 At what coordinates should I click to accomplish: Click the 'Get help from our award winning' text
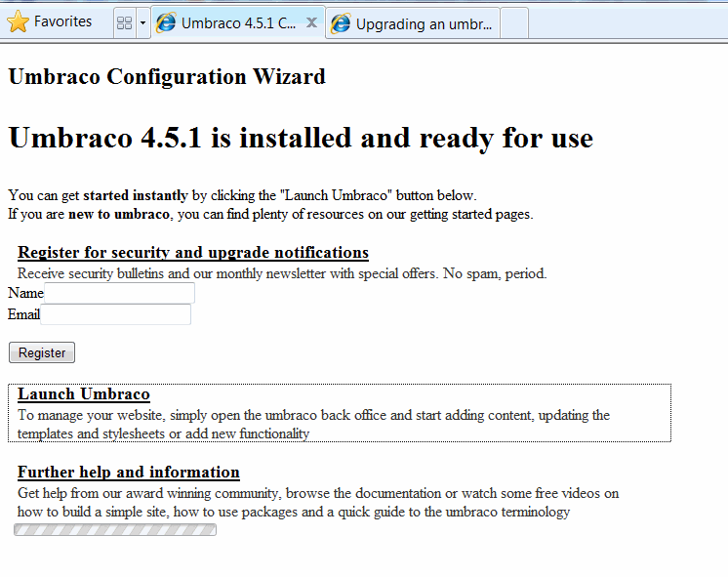tap(318, 502)
